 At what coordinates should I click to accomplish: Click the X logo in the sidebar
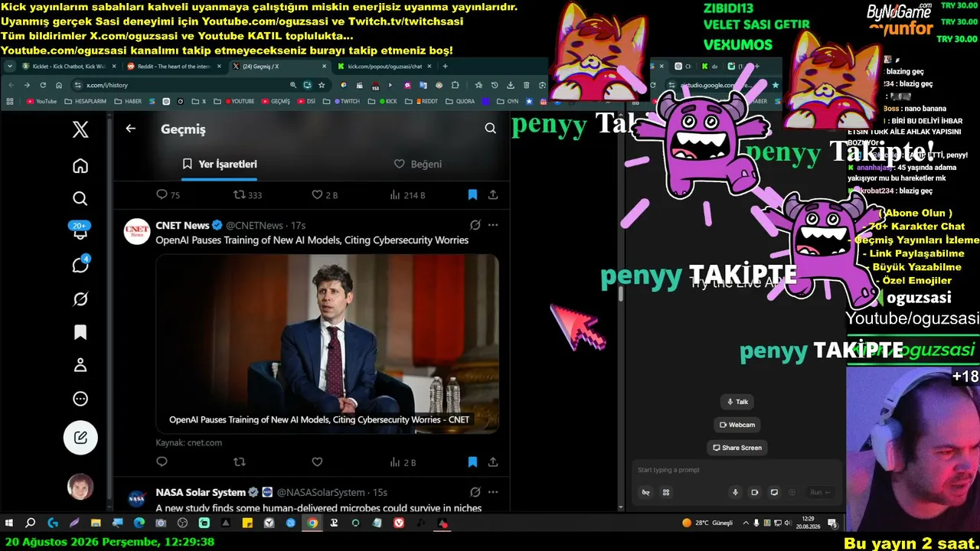(x=80, y=129)
